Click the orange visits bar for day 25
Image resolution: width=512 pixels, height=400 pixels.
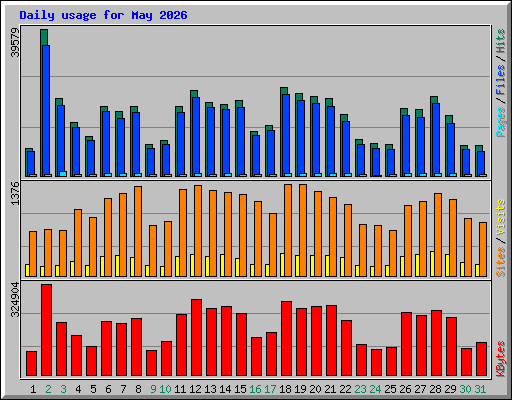393,253
